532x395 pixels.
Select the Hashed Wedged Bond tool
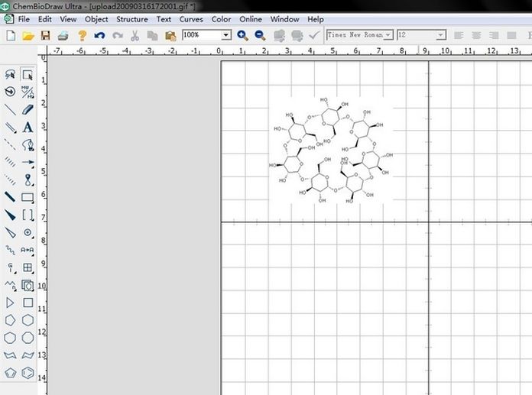tap(10, 180)
